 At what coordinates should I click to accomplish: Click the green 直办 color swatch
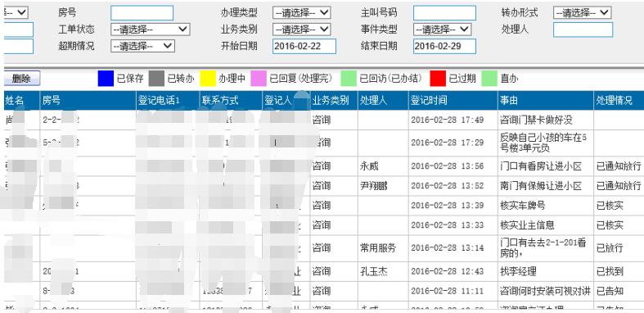[x=489, y=78]
